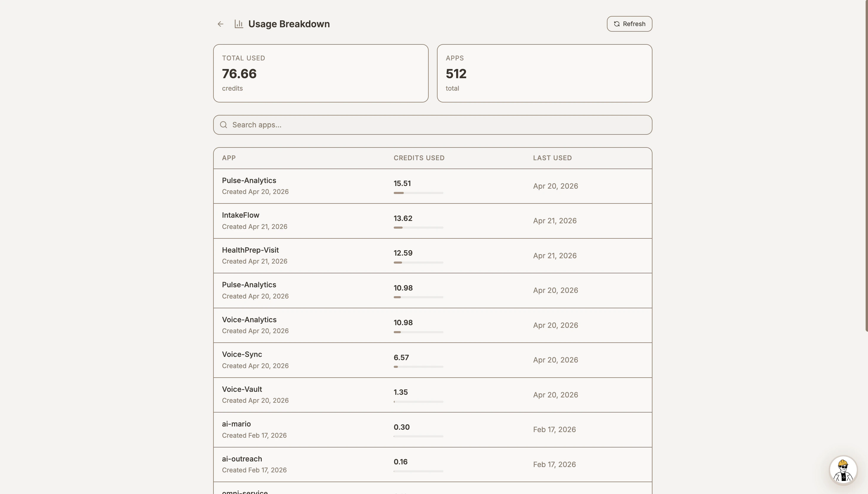The image size is (868, 494).
Task: Sort by the CREDITS USED column header
Action: [x=419, y=158]
